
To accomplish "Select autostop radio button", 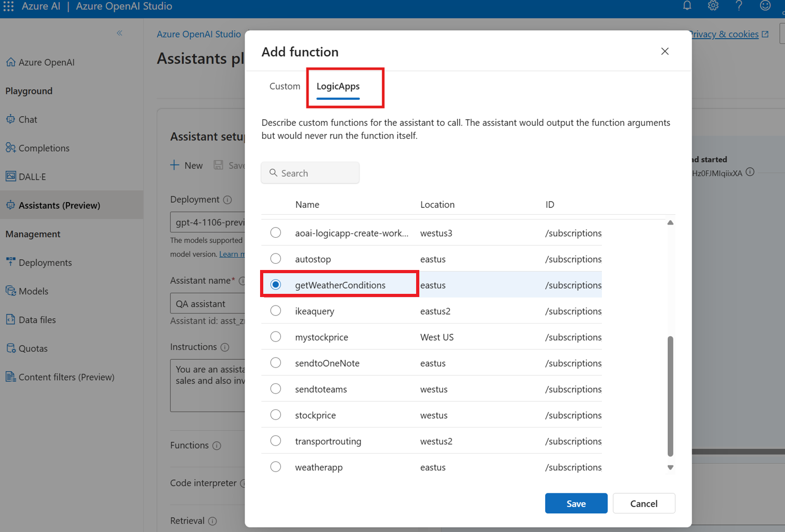I will 275,259.
